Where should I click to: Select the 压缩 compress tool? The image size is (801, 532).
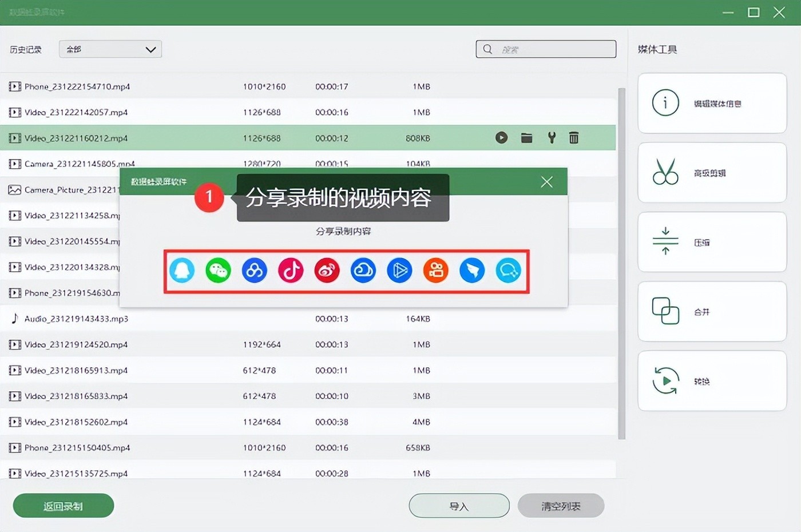[712, 243]
